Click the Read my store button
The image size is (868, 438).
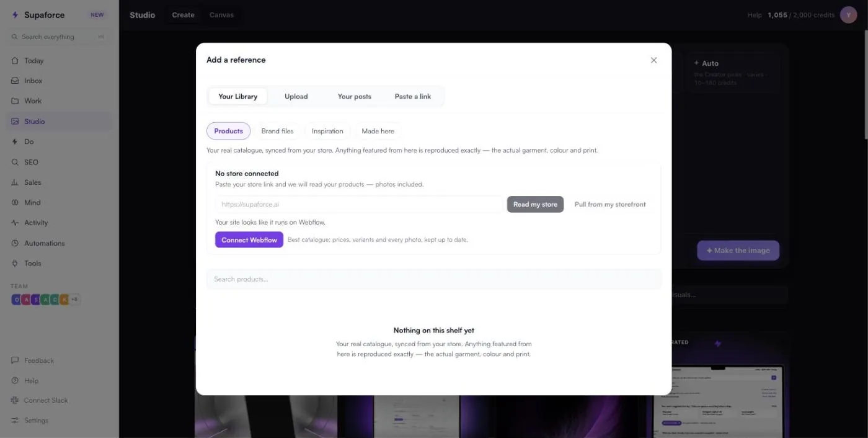pyautogui.click(x=535, y=204)
